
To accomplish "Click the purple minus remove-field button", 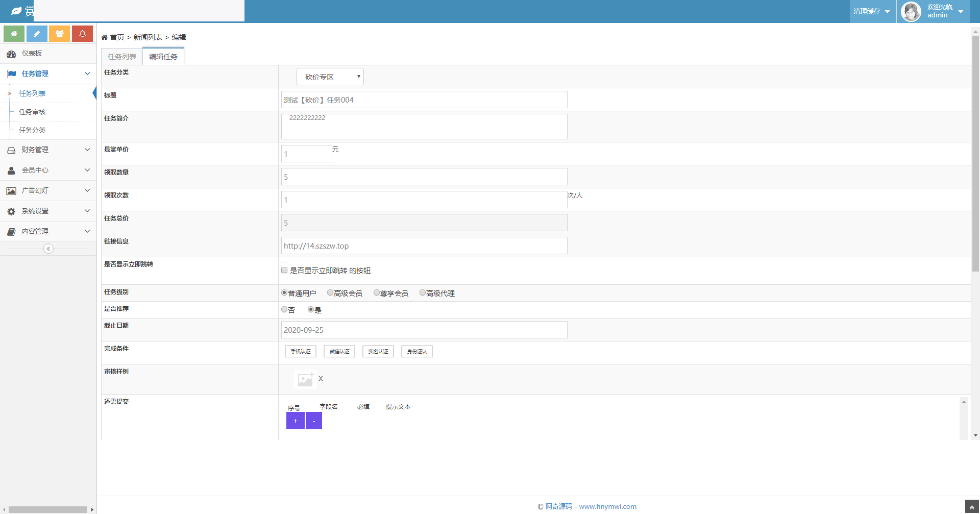I will tap(314, 421).
